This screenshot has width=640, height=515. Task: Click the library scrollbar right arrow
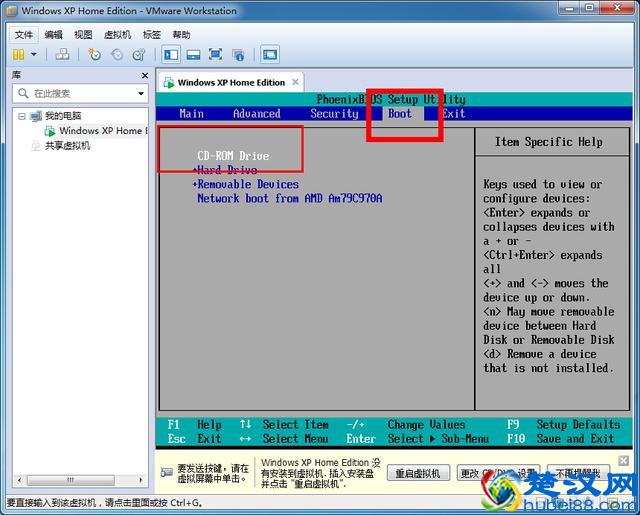pos(141,480)
